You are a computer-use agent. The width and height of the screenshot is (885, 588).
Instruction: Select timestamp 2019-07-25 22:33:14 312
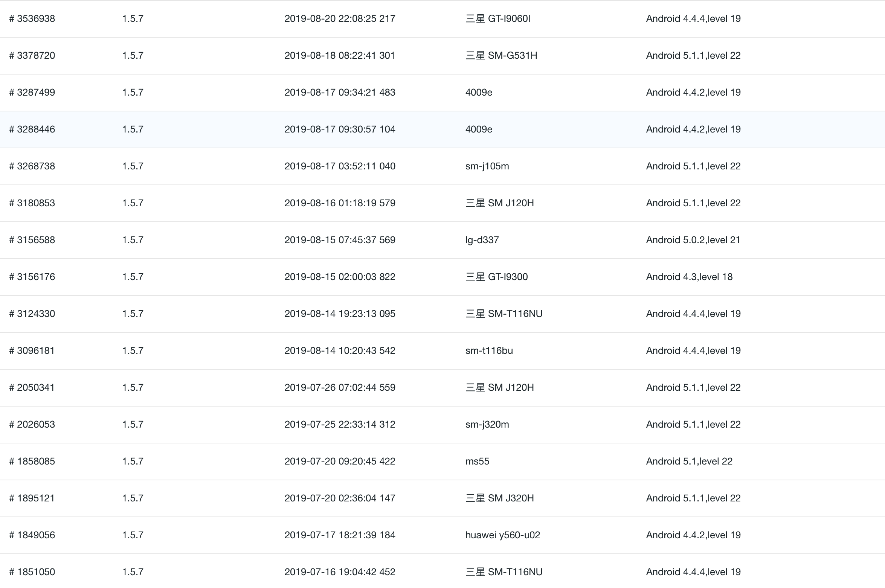[340, 424]
